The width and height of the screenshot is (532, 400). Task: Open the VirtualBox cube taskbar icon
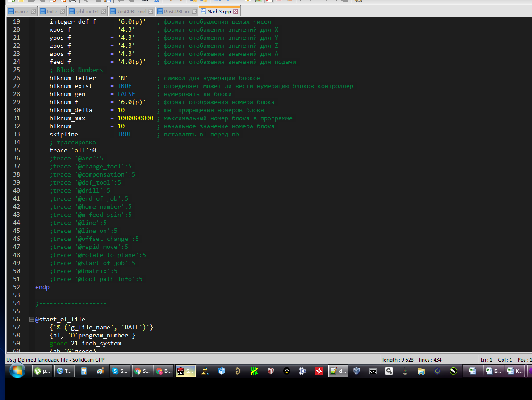[x=356, y=371]
